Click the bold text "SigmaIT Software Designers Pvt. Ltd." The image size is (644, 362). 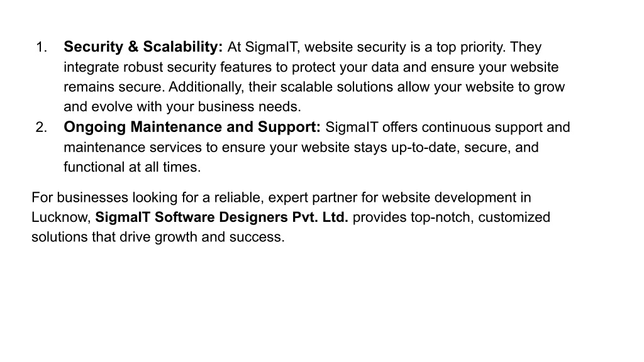[x=221, y=217]
